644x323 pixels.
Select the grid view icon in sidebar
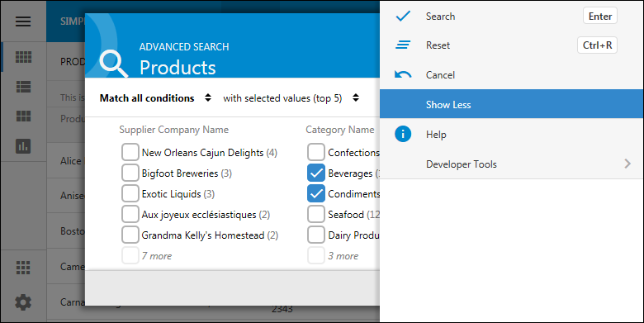(23, 57)
